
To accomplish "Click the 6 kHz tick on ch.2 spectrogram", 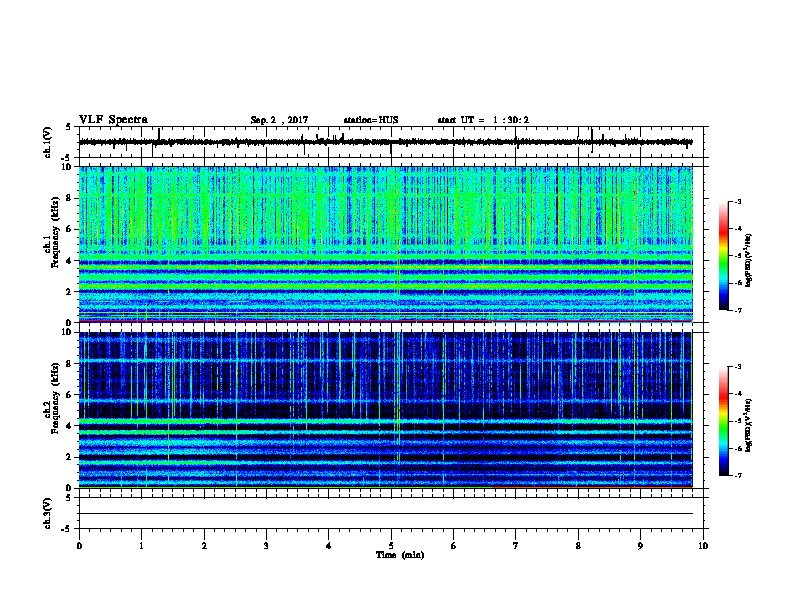I will [x=70, y=395].
